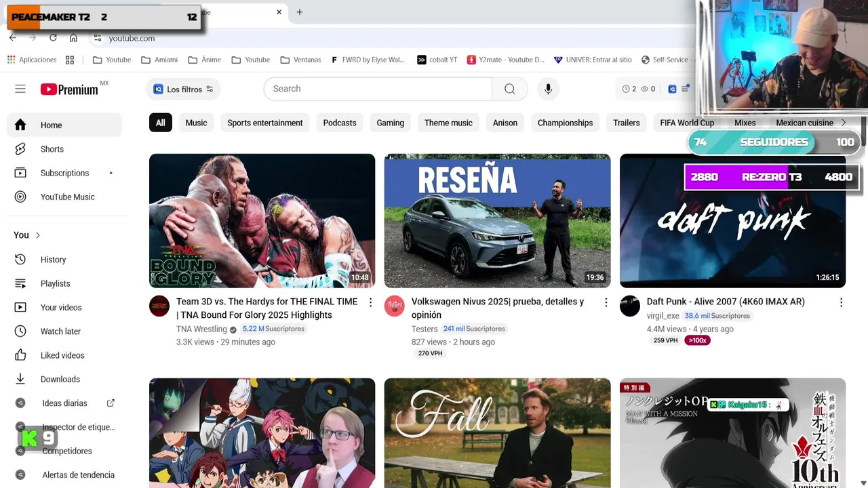The height and width of the screenshot is (488, 868).
Task: Select the Championships chip
Action: [565, 123]
